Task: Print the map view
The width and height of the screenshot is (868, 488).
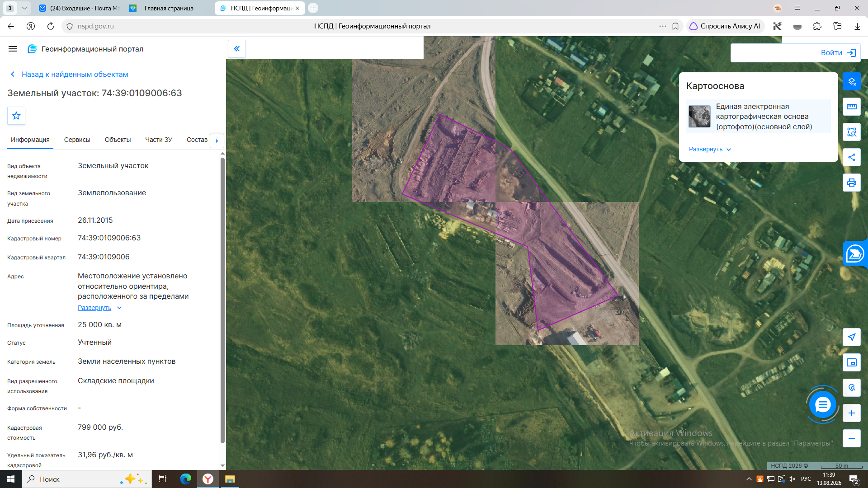Action: click(x=852, y=183)
